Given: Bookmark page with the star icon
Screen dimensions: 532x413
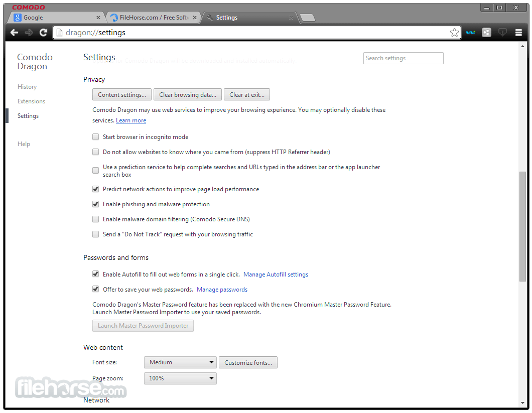Looking at the screenshot, I should [454, 33].
